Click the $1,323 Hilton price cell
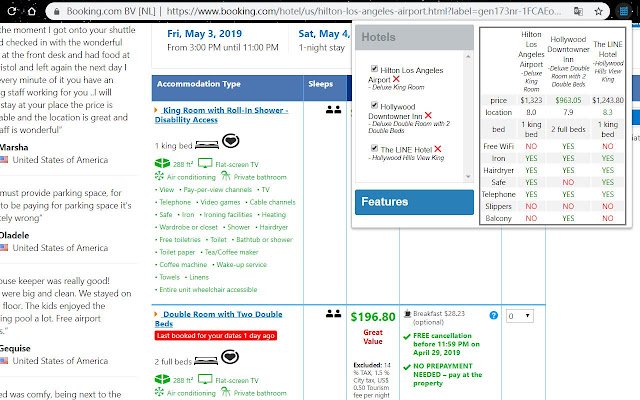This screenshot has height=400, width=640. pos(531,100)
